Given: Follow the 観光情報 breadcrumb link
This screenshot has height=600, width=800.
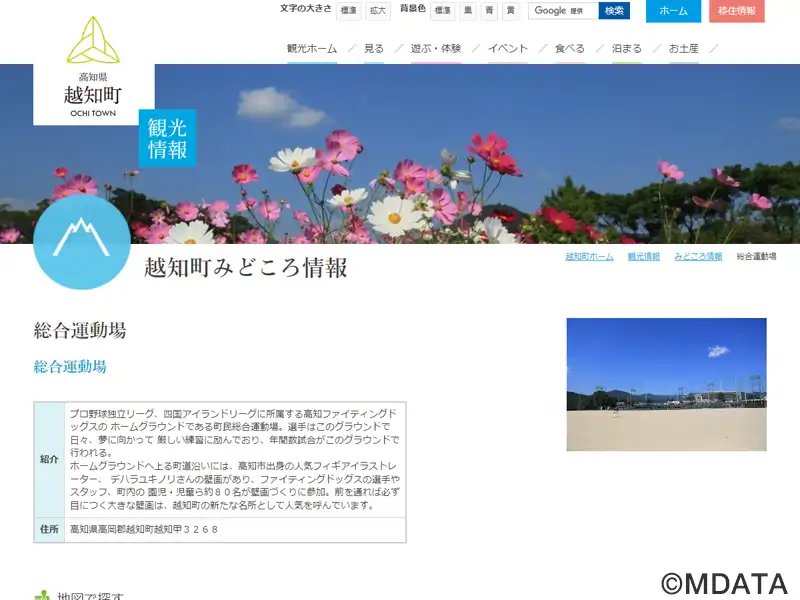Looking at the screenshot, I should (644, 257).
